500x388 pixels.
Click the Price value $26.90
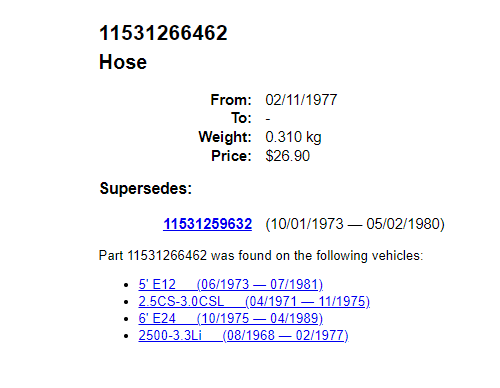point(288,156)
